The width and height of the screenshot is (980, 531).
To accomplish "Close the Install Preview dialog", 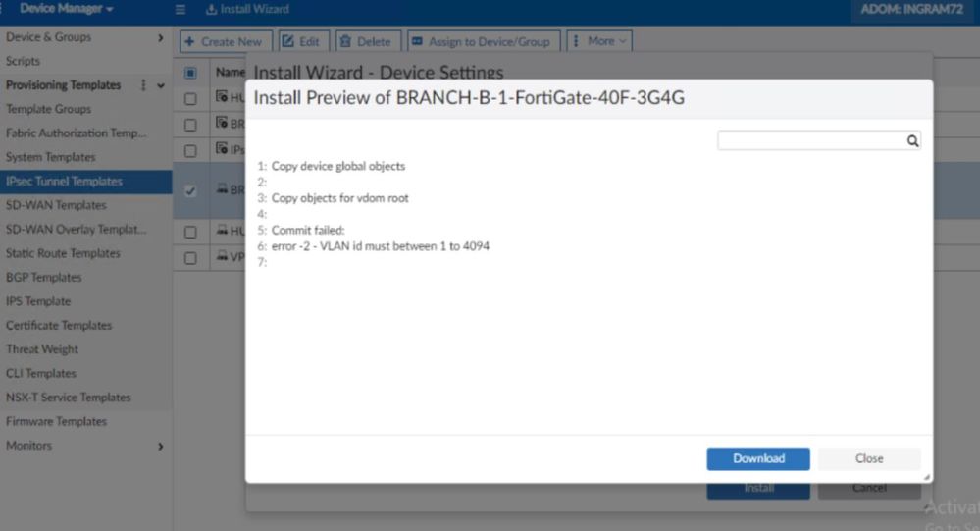I will 869,458.
